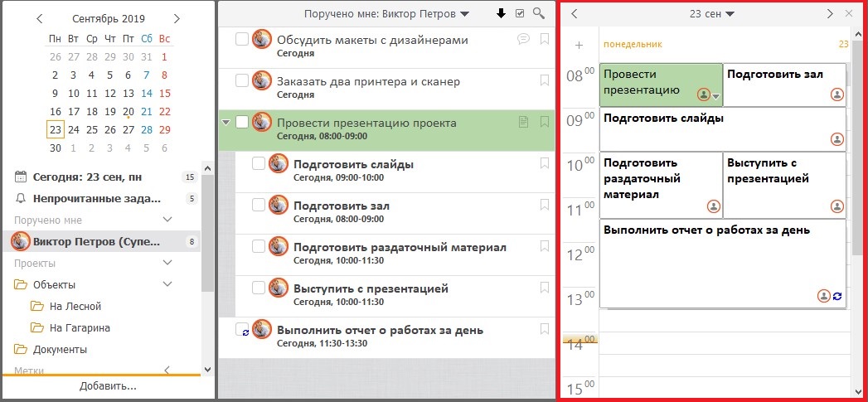
Task: Expand the Метки section chevron
Action: point(167,370)
